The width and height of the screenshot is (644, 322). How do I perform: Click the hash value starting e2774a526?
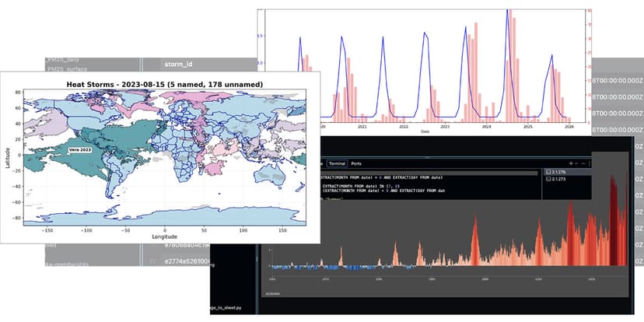coord(186,261)
